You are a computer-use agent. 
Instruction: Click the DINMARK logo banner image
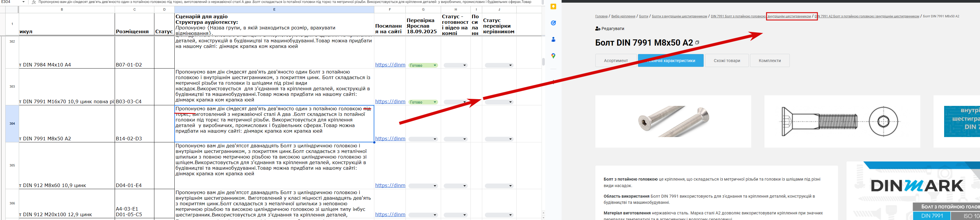(917, 186)
